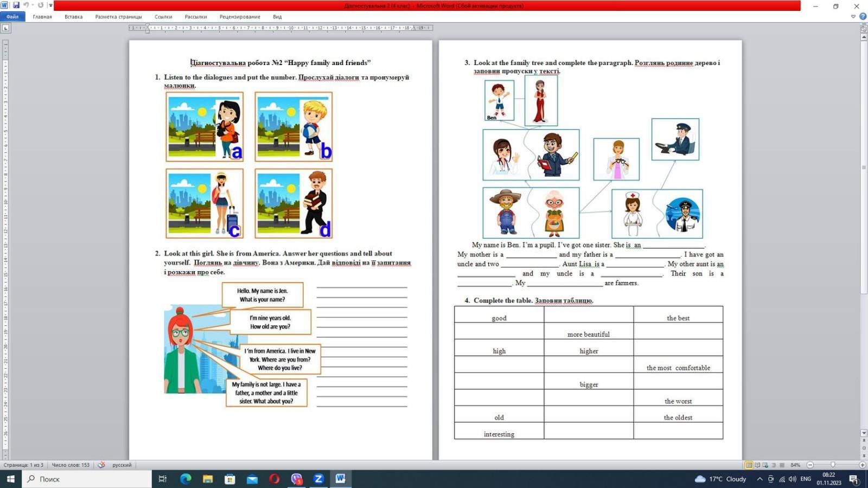Select Outline view button
Viewport: 868px width, 488px height.
pyautogui.click(x=774, y=465)
